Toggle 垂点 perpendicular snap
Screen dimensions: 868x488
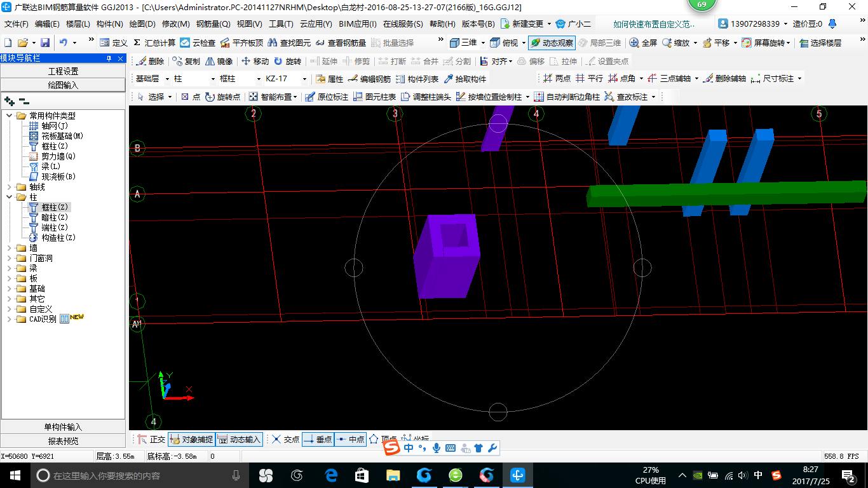click(318, 439)
